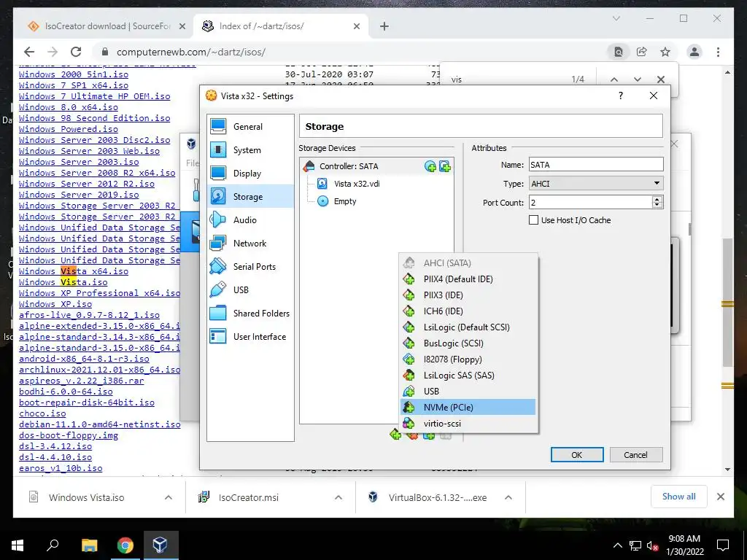Click the add controller icon below storage tree
This screenshot has height=560, width=747.
tap(395, 435)
